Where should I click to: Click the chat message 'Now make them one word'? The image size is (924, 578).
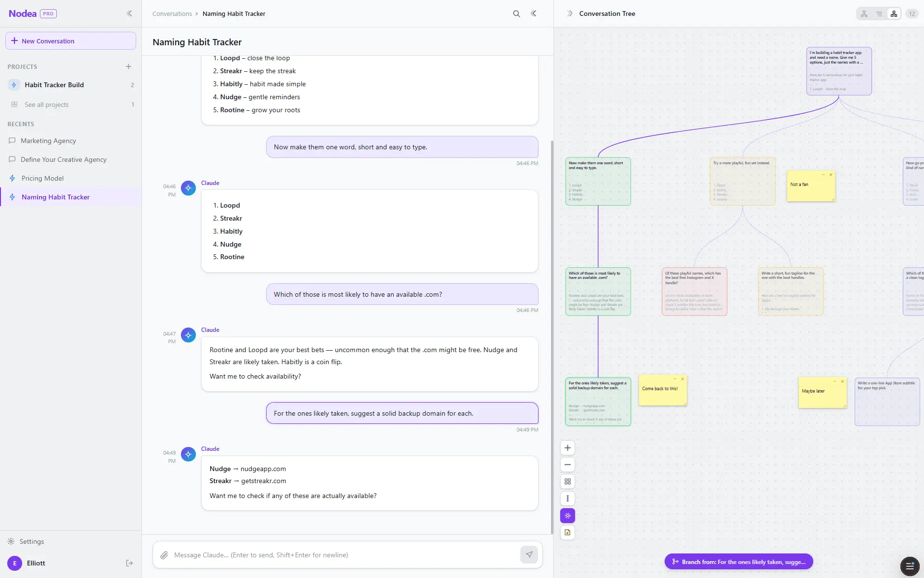(x=402, y=147)
